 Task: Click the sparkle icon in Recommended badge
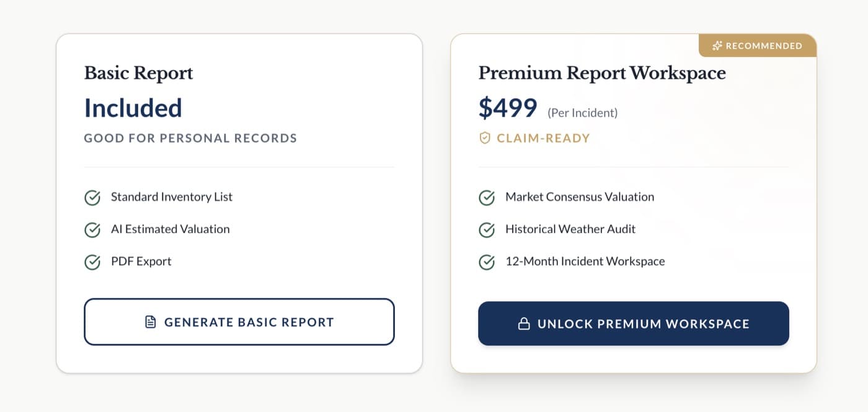717,46
